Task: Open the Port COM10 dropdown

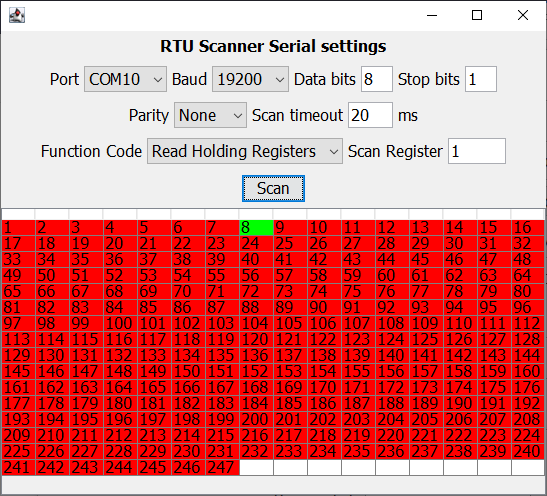Action: pos(125,79)
